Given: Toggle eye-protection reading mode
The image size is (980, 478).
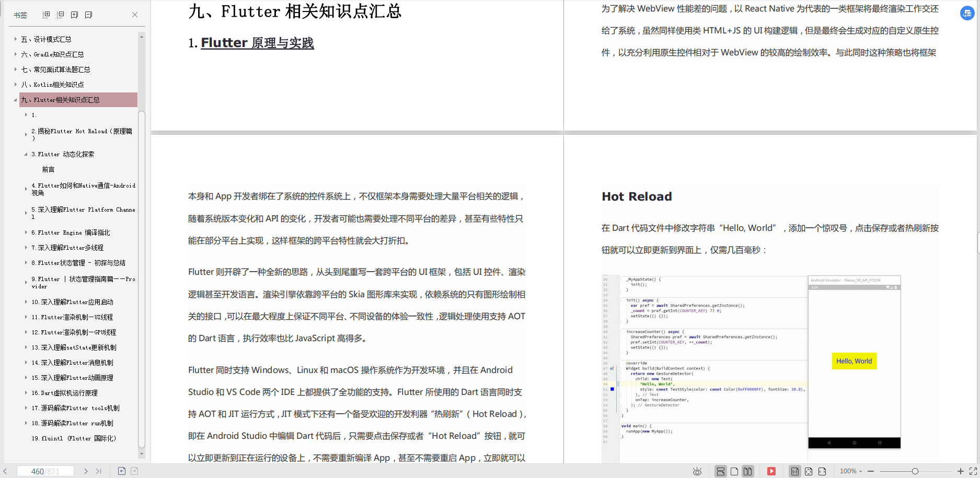Looking at the screenshot, I should (x=697, y=471).
